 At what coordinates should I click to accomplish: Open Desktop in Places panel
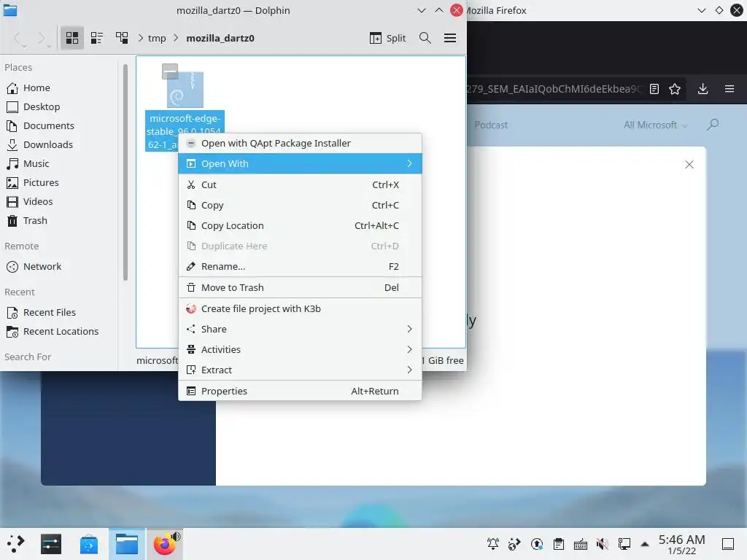[41, 106]
